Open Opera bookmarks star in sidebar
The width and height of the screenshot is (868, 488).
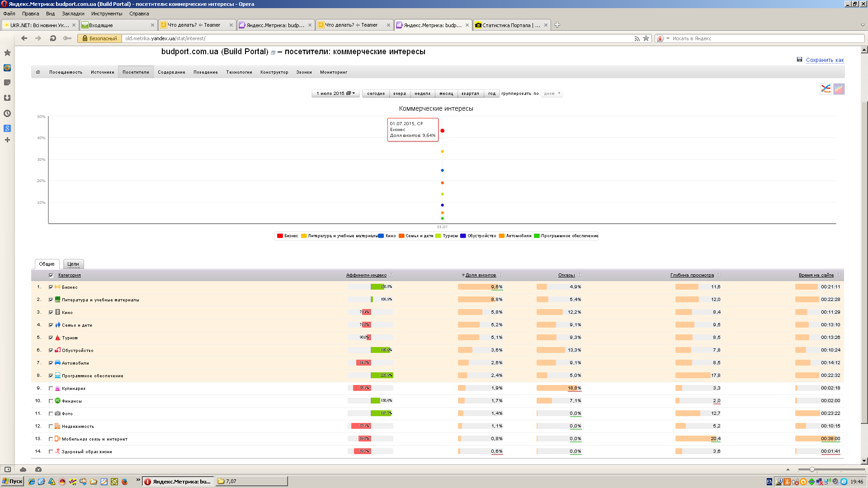pos(7,53)
